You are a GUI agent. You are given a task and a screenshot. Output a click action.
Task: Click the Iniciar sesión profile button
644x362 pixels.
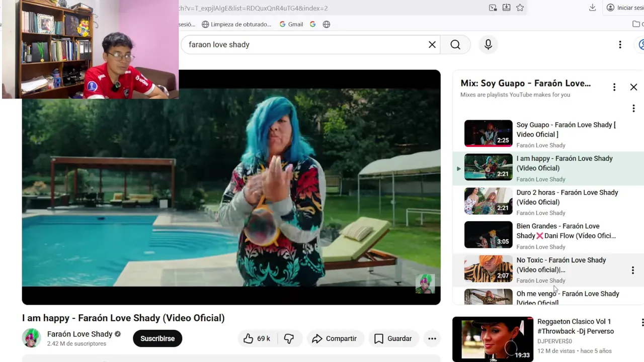pyautogui.click(x=624, y=8)
